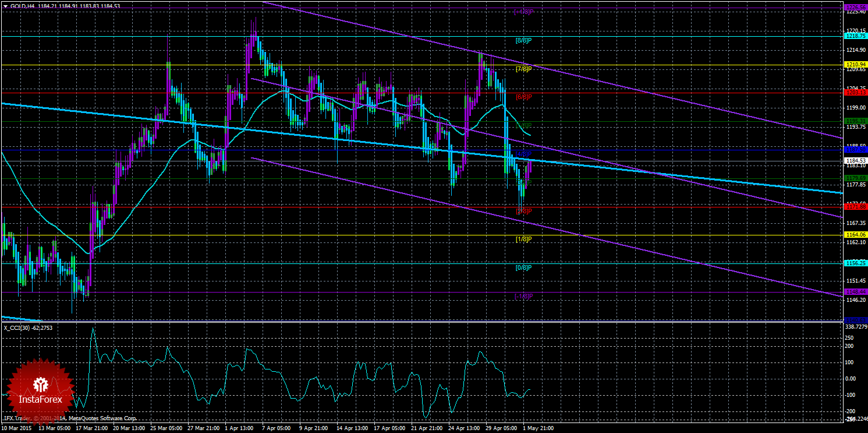The height and width of the screenshot is (433, 868).
Task: Click the 1210.94 yellow price tag
Action: click(x=855, y=64)
